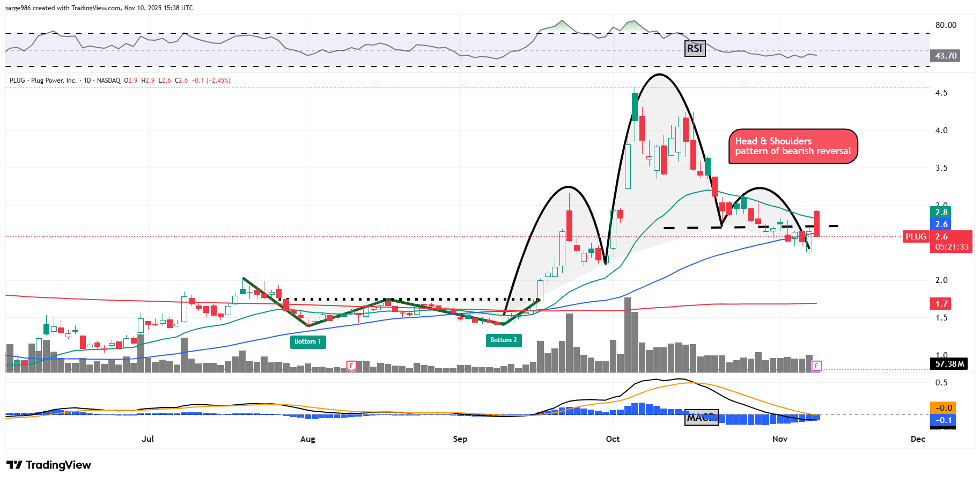980x481 pixels.
Task: Click the red 1.7 moving average price tag
Action: pos(941,304)
